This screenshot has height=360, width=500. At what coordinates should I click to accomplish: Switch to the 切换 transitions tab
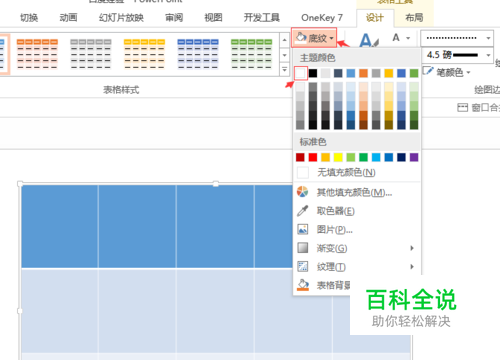coord(29,18)
